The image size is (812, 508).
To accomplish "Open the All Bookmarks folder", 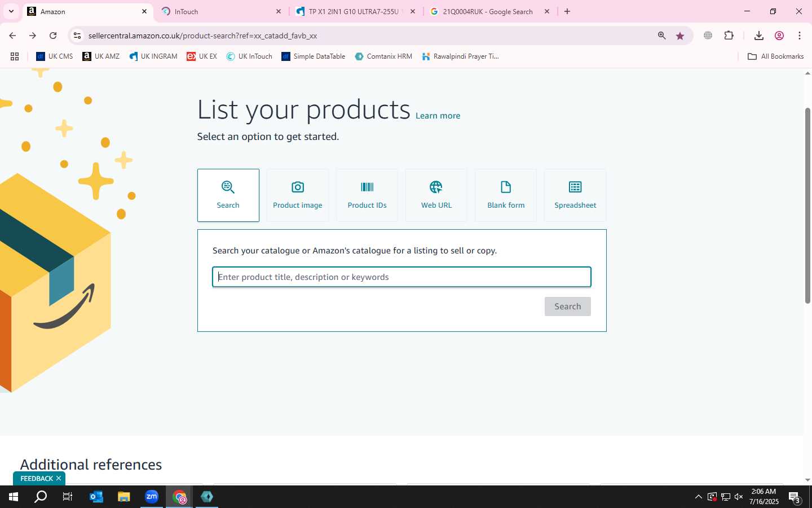I will (x=775, y=56).
